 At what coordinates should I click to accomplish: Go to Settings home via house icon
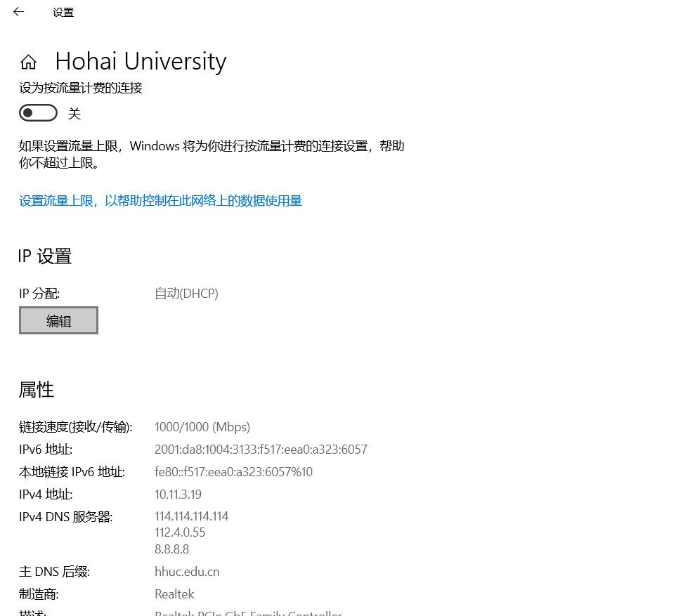click(28, 62)
